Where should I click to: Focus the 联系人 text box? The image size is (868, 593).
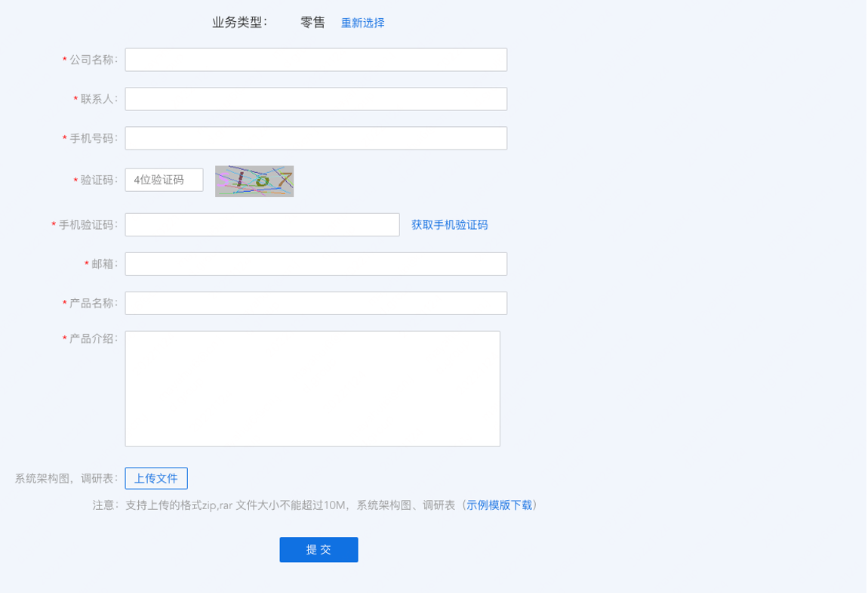(x=315, y=99)
